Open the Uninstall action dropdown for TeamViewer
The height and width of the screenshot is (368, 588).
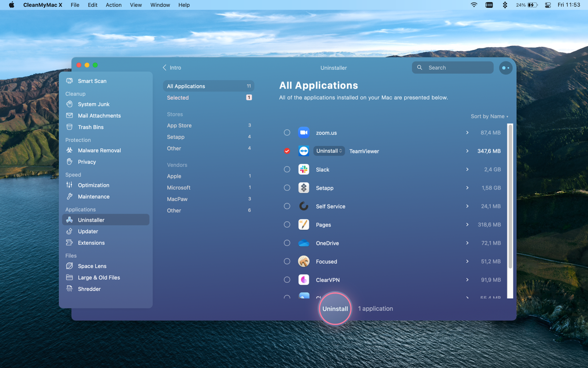329,151
